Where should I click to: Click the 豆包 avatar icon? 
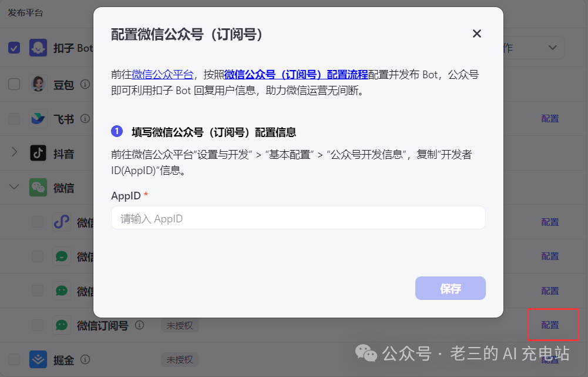coord(38,84)
